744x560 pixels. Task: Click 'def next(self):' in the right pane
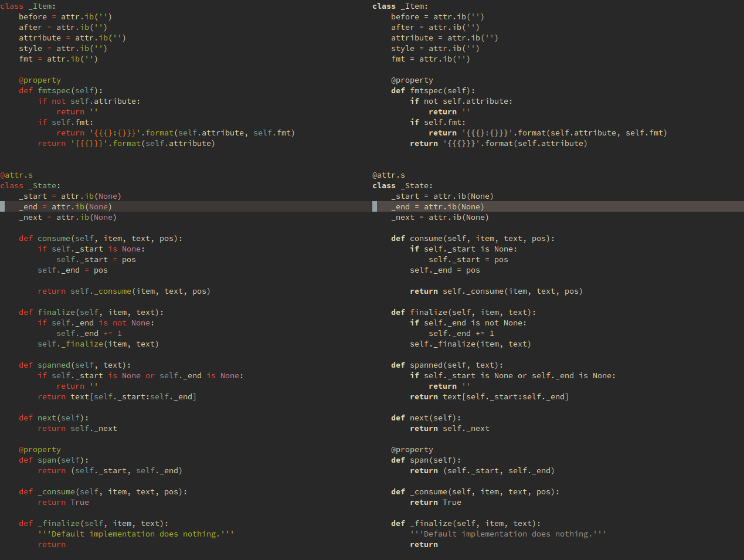(426, 418)
